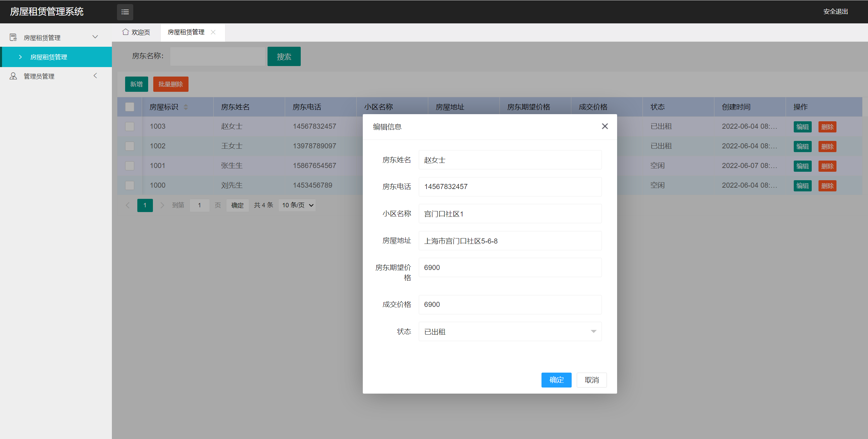
Task: Click the 房东期望价格 field 6900
Action: tap(510, 268)
